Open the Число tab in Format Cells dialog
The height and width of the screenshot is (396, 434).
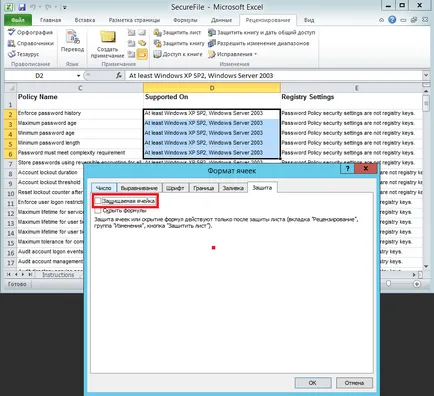coord(103,188)
